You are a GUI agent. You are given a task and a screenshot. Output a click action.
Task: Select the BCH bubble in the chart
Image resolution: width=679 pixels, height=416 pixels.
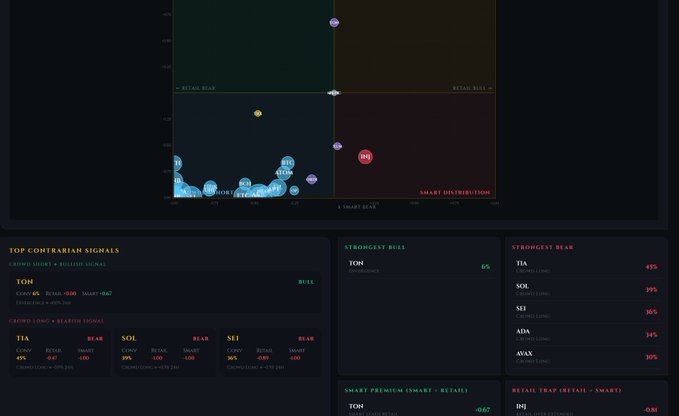pos(245,184)
